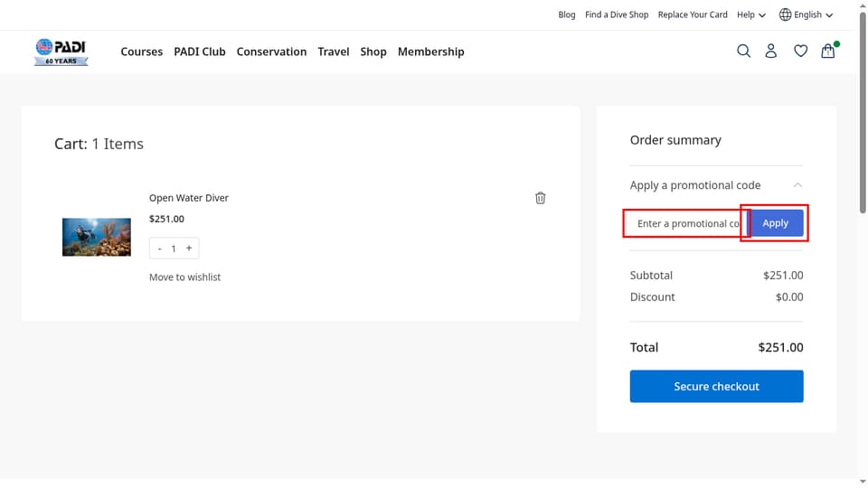Click the PADI 60 Years logo
Viewport: 868px width, 488px height.
tap(61, 52)
